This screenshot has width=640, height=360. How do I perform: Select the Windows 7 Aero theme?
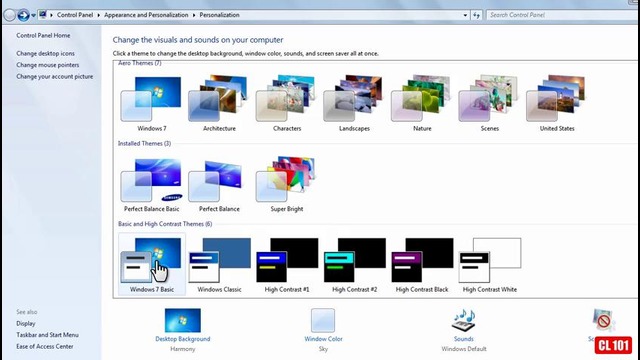pyautogui.click(x=151, y=103)
